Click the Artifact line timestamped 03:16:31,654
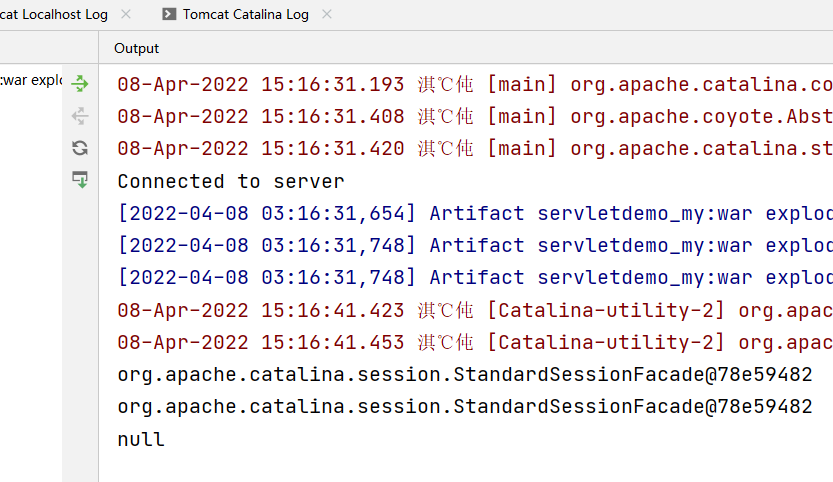 click(x=475, y=214)
